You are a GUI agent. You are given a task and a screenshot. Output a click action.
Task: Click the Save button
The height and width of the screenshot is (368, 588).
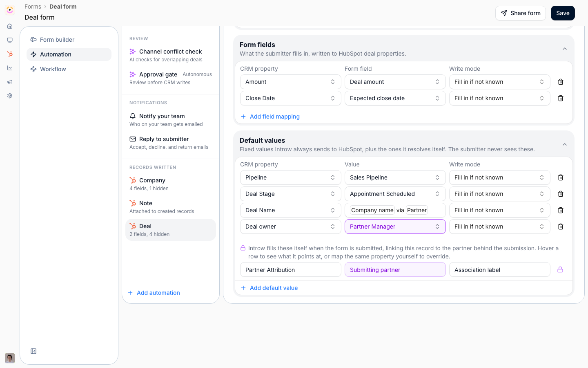[x=563, y=13]
